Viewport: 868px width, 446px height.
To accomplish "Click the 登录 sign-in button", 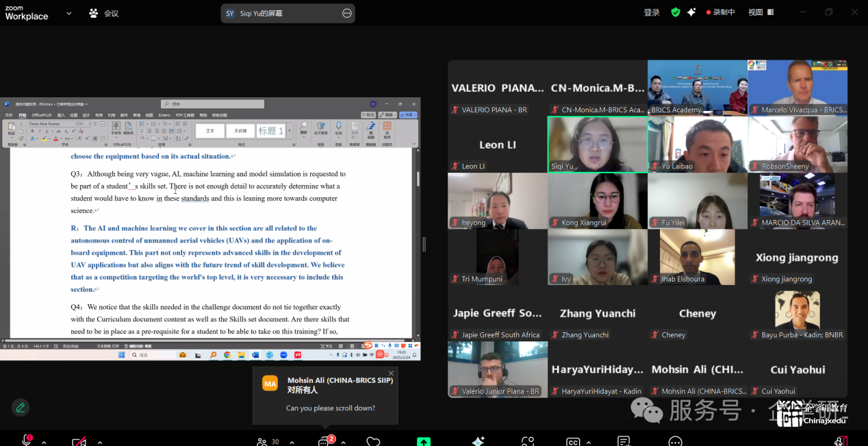I will coord(652,12).
